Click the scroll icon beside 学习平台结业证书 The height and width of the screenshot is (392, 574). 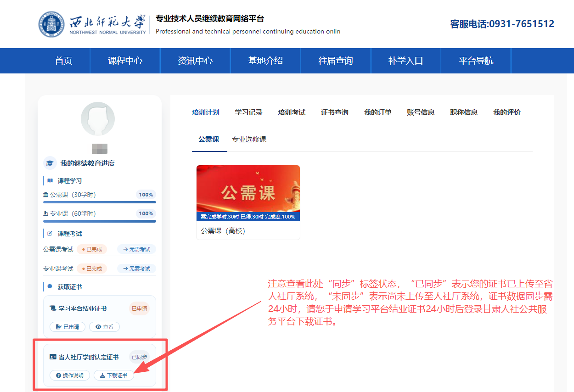(53, 308)
